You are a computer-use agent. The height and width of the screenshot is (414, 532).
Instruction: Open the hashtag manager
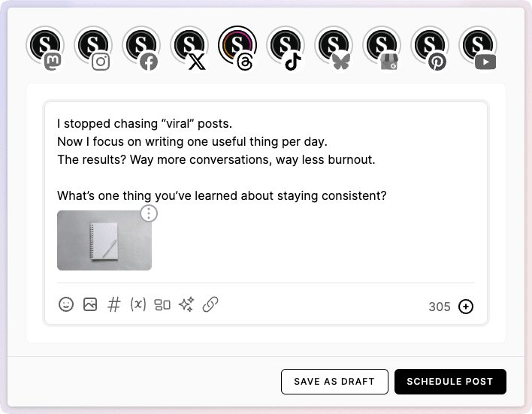point(114,304)
